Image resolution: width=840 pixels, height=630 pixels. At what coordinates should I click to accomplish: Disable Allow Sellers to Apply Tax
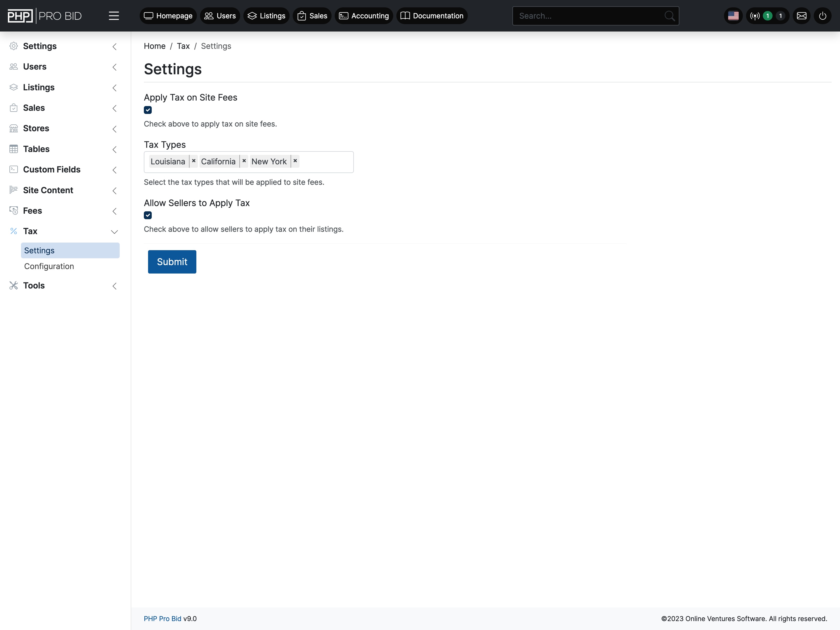tap(148, 215)
